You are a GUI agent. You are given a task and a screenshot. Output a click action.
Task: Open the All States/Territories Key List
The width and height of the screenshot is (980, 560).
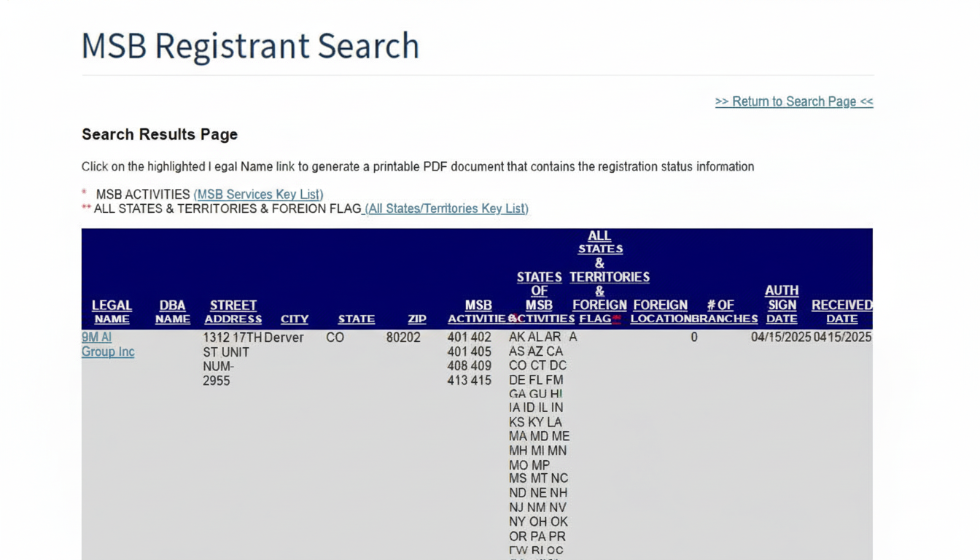(x=446, y=209)
